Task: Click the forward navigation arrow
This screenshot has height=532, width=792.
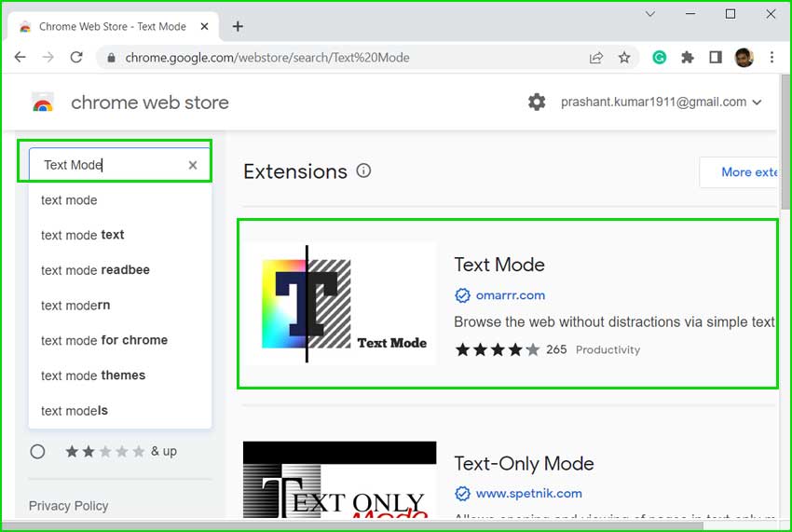Action: [x=48, y=57]
